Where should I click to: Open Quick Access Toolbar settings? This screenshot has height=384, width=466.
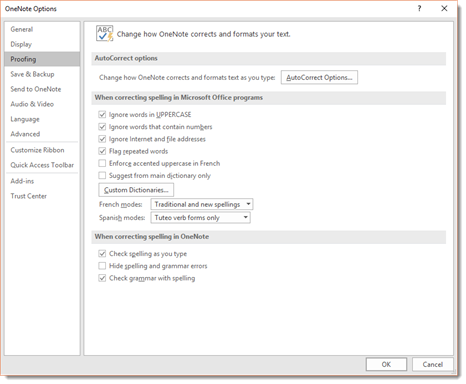42,165
